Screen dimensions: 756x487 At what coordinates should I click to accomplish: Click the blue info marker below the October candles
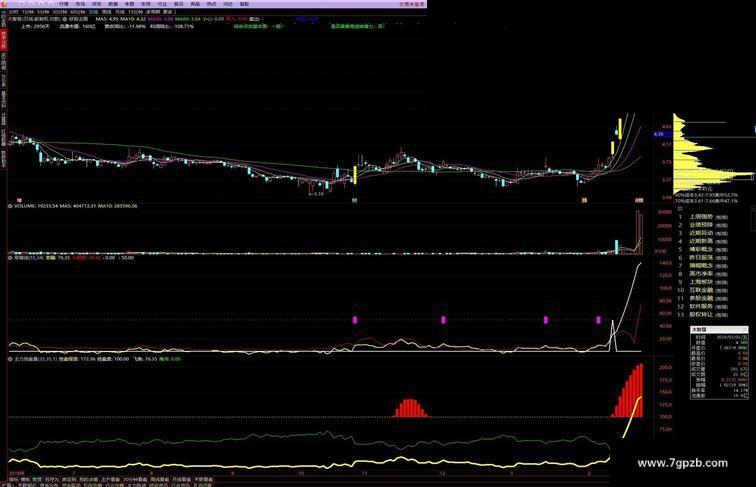(354, 200)
